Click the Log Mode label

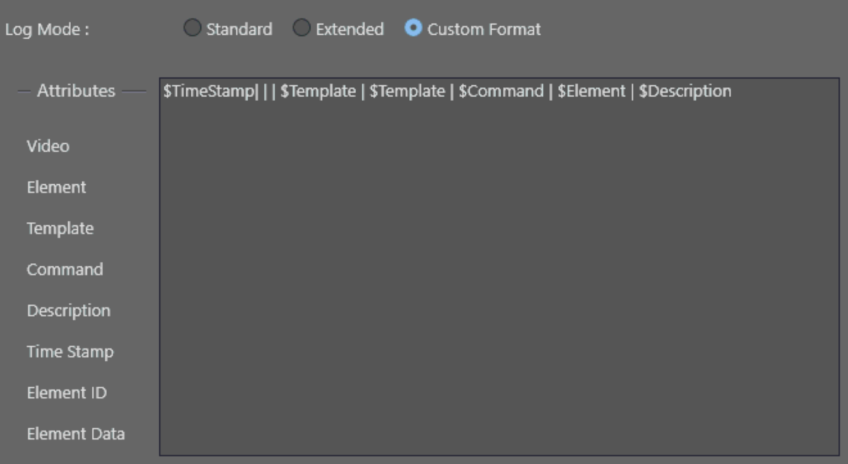coord(47,29)
